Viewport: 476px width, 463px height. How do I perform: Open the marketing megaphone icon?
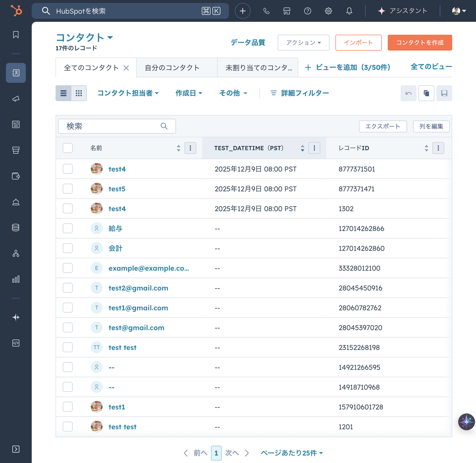coord(16,99)
